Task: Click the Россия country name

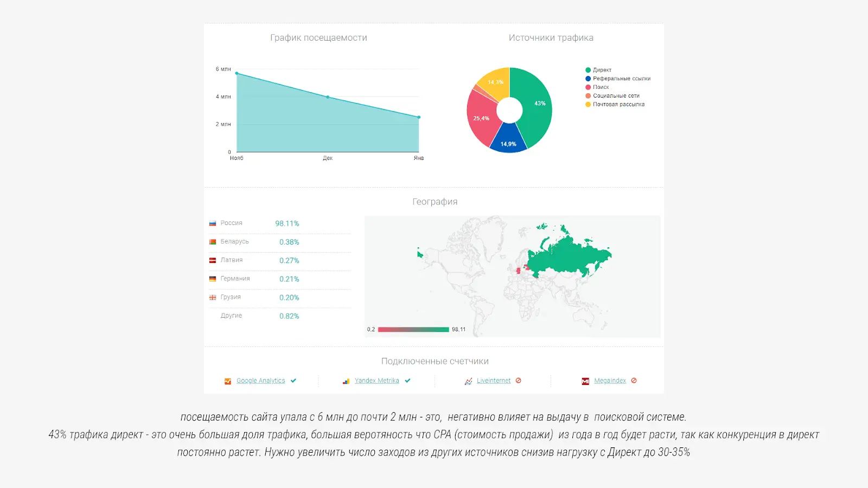Action: point(232,223)
